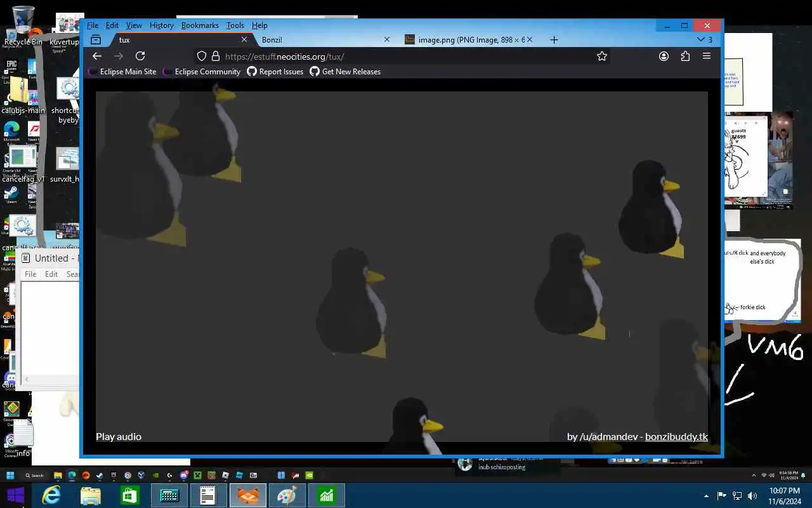Open Edit menu in Notepad window
Image resolution: width=812 pixels, height=508 pixels.
(x=51, y=274)
